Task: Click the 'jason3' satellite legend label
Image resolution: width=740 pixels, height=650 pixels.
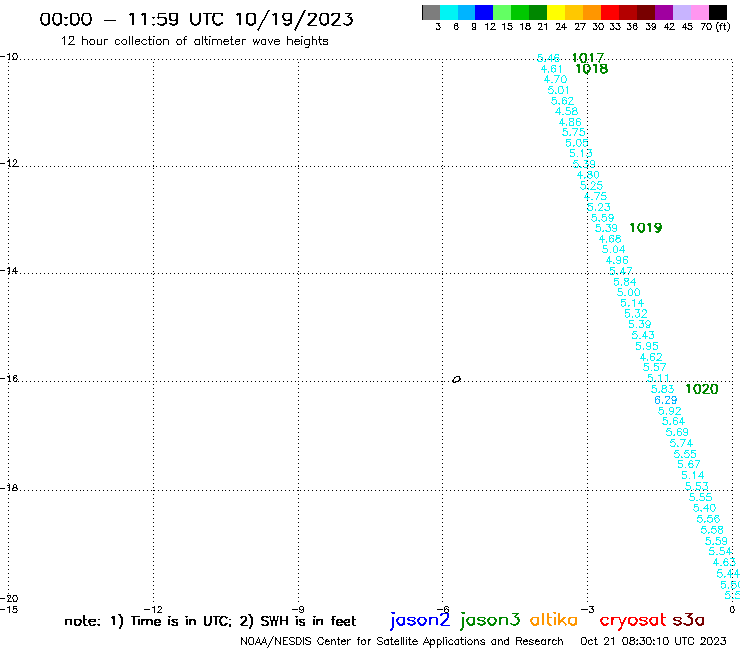Action: pos(490,620)
